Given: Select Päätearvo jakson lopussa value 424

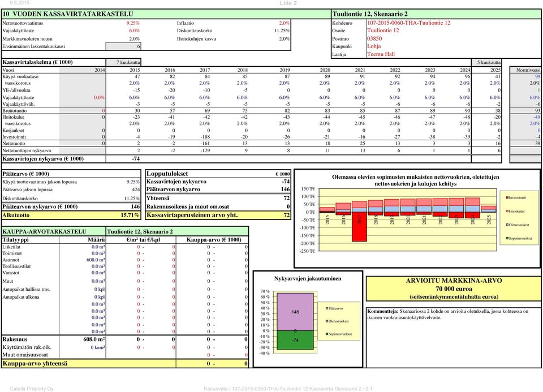Looking at the screenshot, I should point(136,189).
